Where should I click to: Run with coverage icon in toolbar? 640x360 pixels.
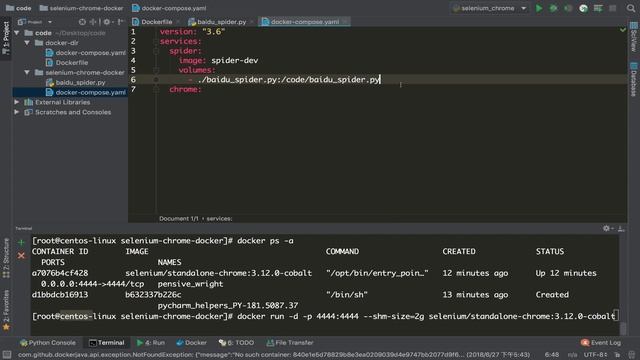point(568,8)
